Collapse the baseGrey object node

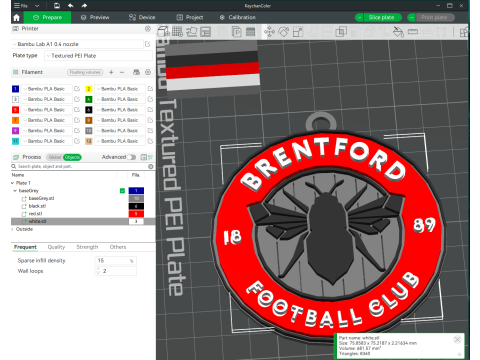tap(15, 191)
